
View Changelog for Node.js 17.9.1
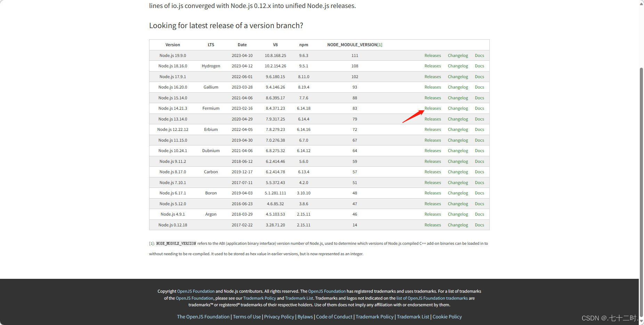point(458,77)
